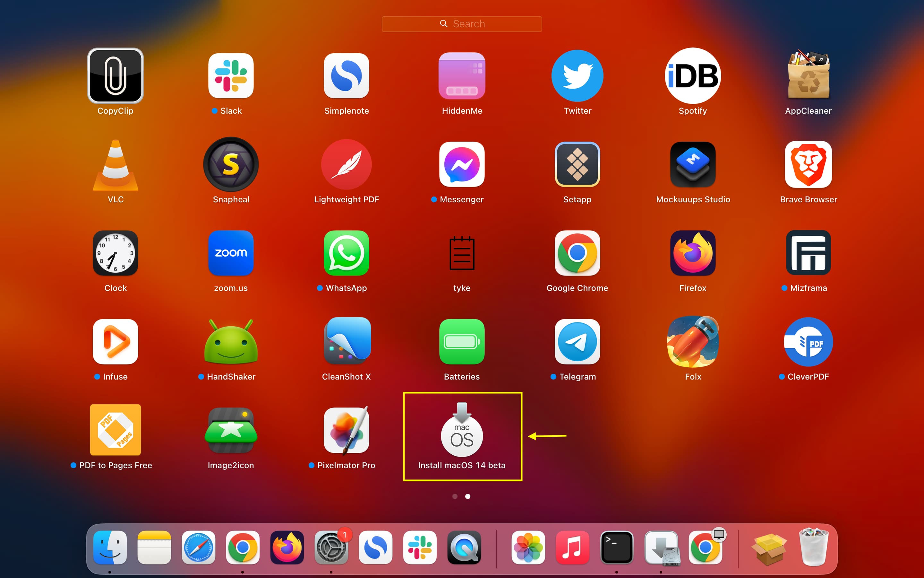Screen dimensions: 924x578
Task: Open Folx download manager
Action: (693, 342)
